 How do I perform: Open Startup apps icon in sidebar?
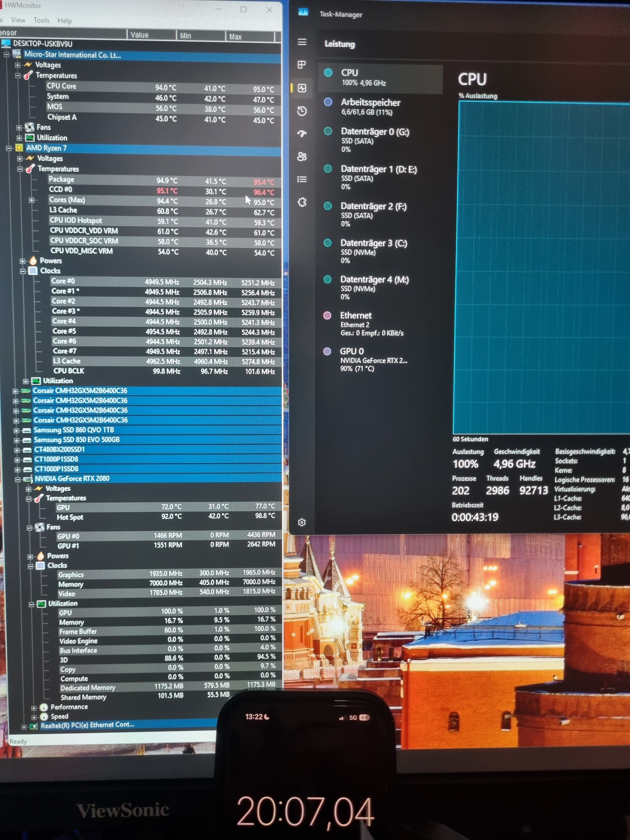coord(302,133)
